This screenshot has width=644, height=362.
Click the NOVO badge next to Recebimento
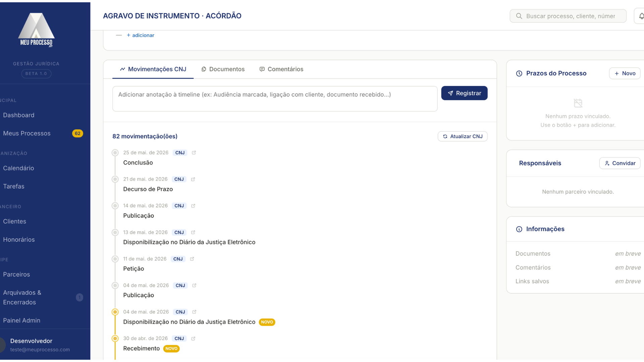click(x=171, y=349)
